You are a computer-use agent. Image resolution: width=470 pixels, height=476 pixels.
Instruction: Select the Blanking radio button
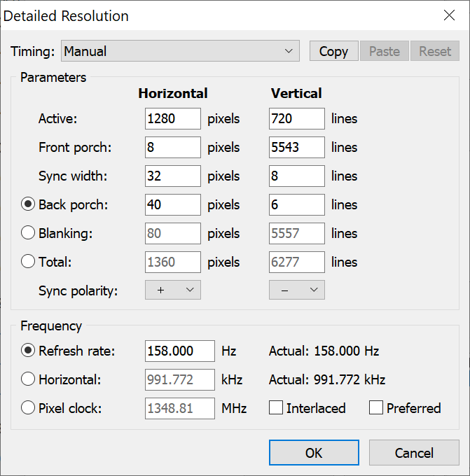(x=28, y=233)
